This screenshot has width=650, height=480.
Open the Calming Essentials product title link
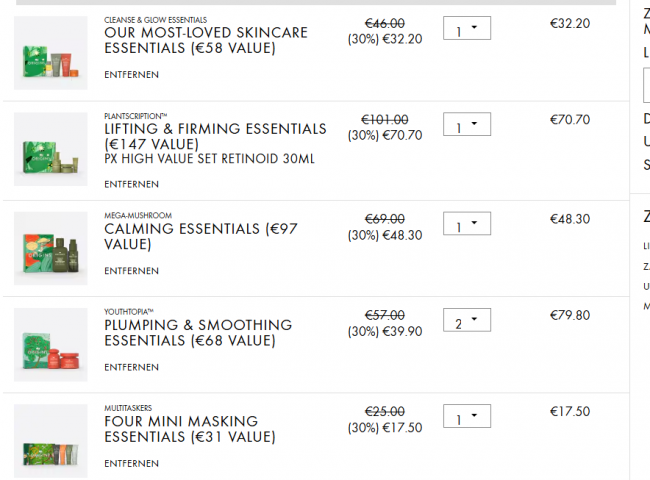click(x=201, y=236)
